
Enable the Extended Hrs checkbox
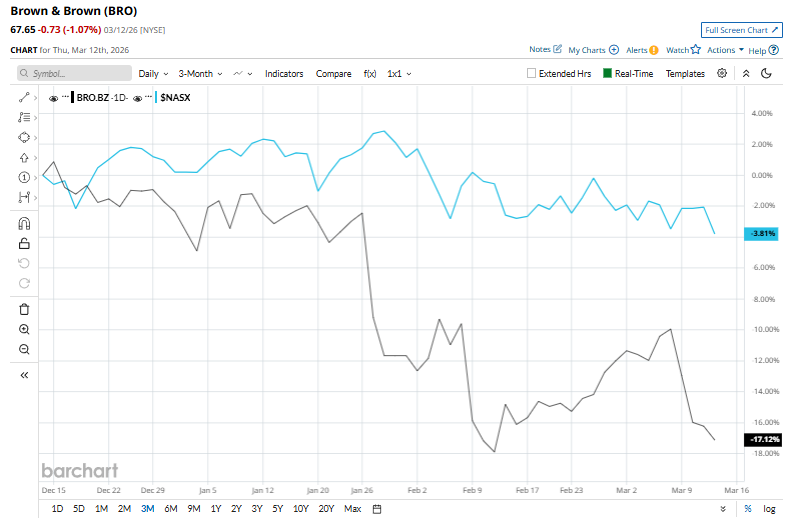point(532,73)
